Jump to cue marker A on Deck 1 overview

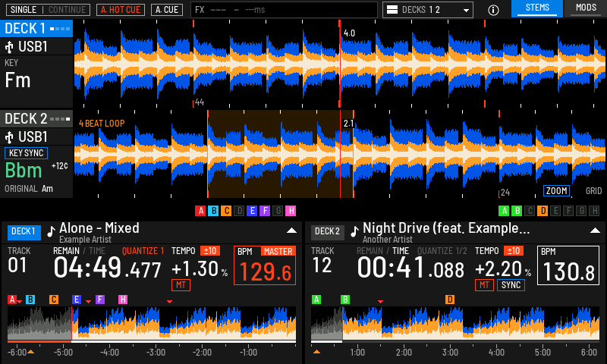(12, 300)
